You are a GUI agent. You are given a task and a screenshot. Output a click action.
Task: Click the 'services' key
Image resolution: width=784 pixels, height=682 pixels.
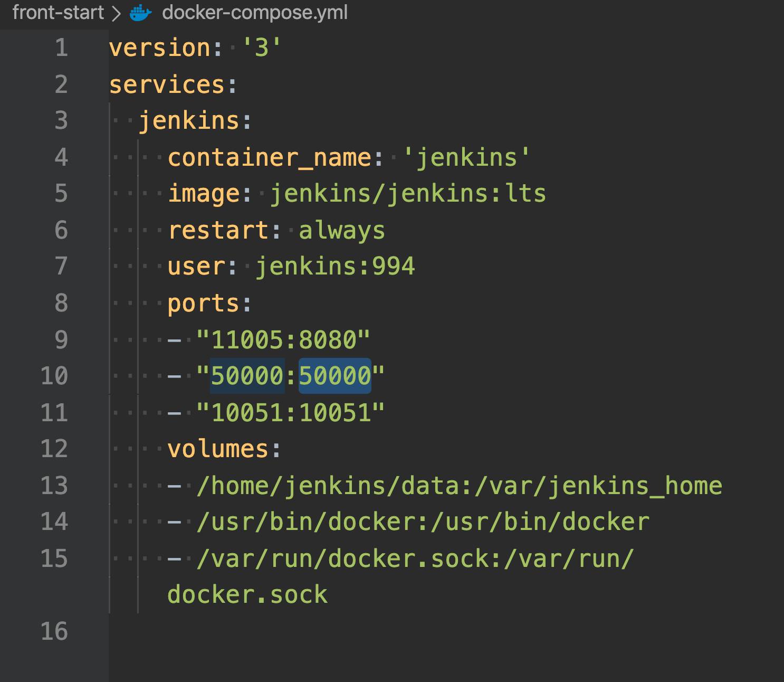pos(167,84)
